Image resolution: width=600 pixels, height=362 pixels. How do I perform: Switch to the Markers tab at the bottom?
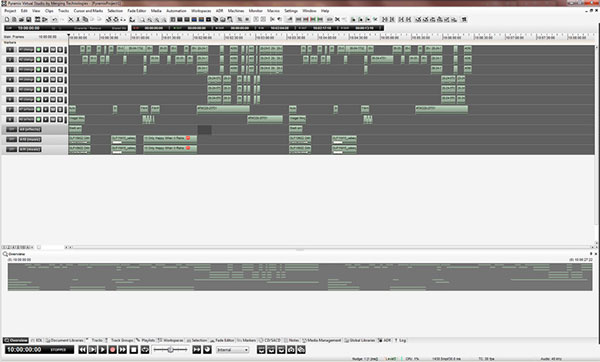coord(246,340)
